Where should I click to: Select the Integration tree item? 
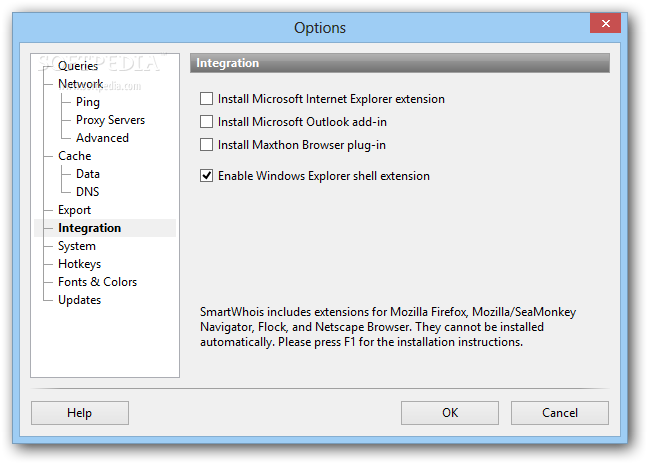[x=89, y=228]
